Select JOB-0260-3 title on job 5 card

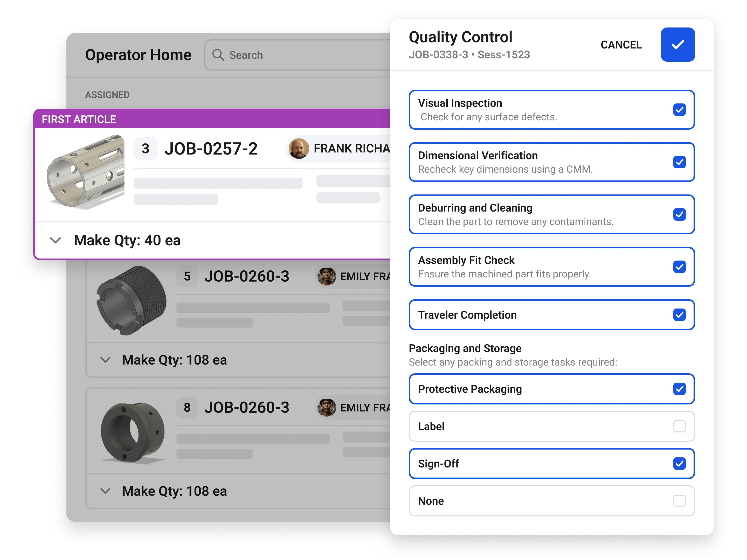pos(247,276)
